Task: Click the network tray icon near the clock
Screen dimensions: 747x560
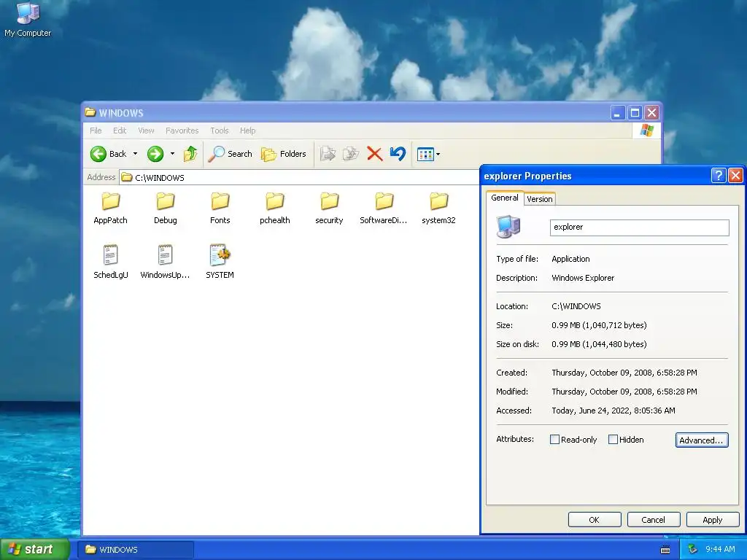Action: click(693, 549)
